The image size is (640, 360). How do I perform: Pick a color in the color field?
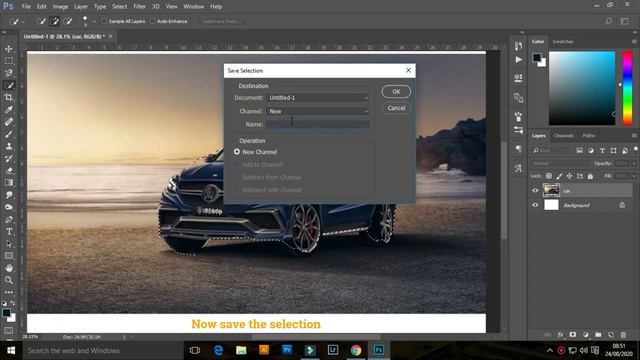point(582,88)
